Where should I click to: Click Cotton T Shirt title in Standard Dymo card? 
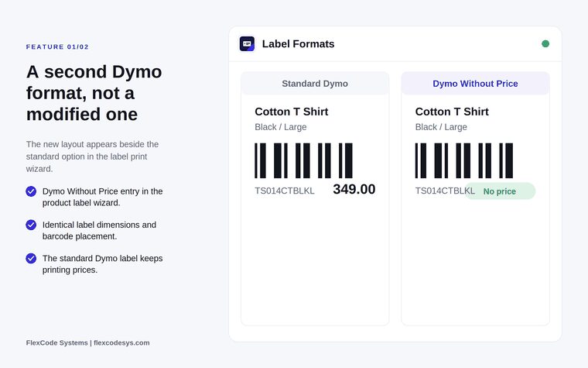[x=292, y=112]
